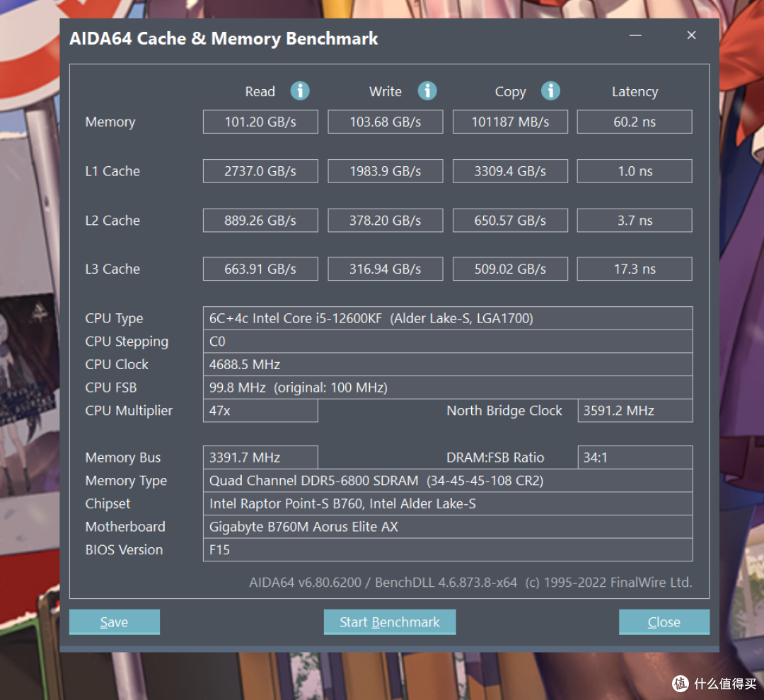
Task: Select the Memory Latency value 60.2 ns
Action: [635, 122]
